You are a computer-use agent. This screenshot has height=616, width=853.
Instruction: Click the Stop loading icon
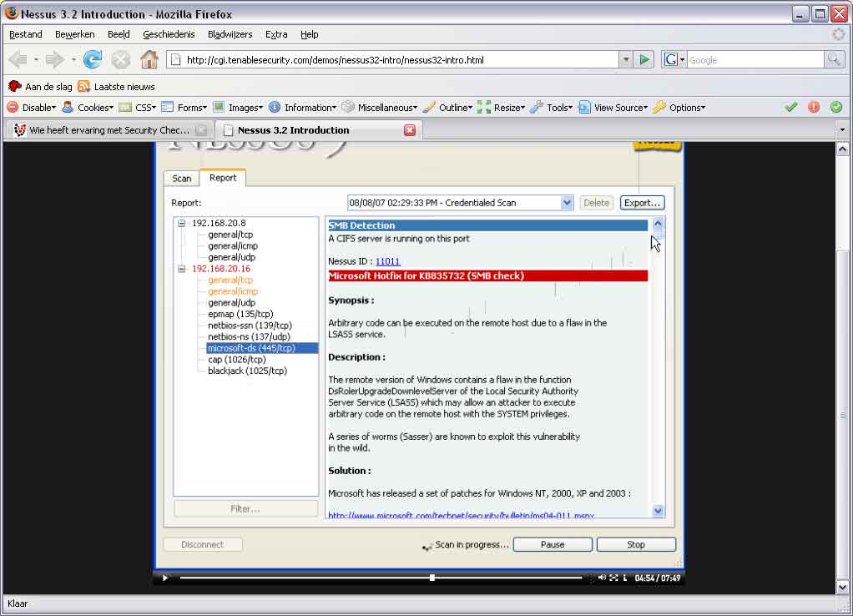pos(121,59)
